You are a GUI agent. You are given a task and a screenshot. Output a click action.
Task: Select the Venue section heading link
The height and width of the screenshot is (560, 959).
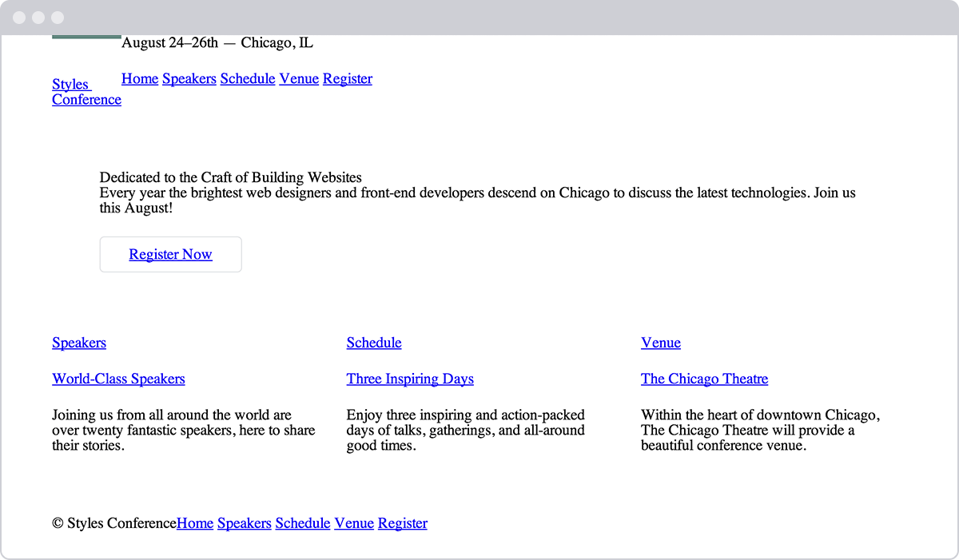pos(660,343)
